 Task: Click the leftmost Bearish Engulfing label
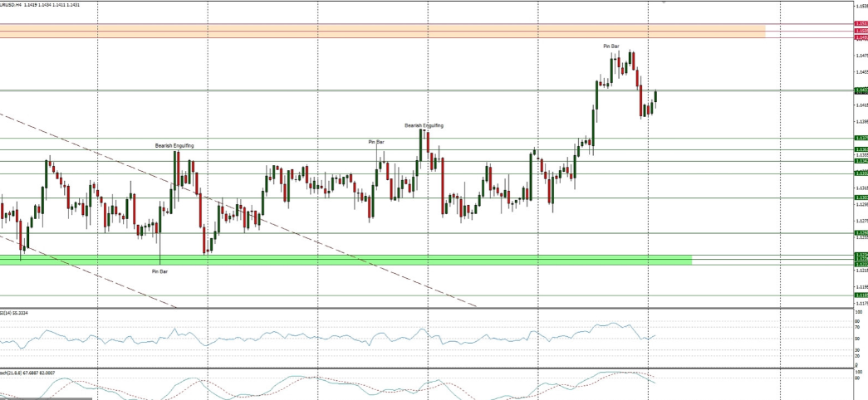click(x=174, y=145)
